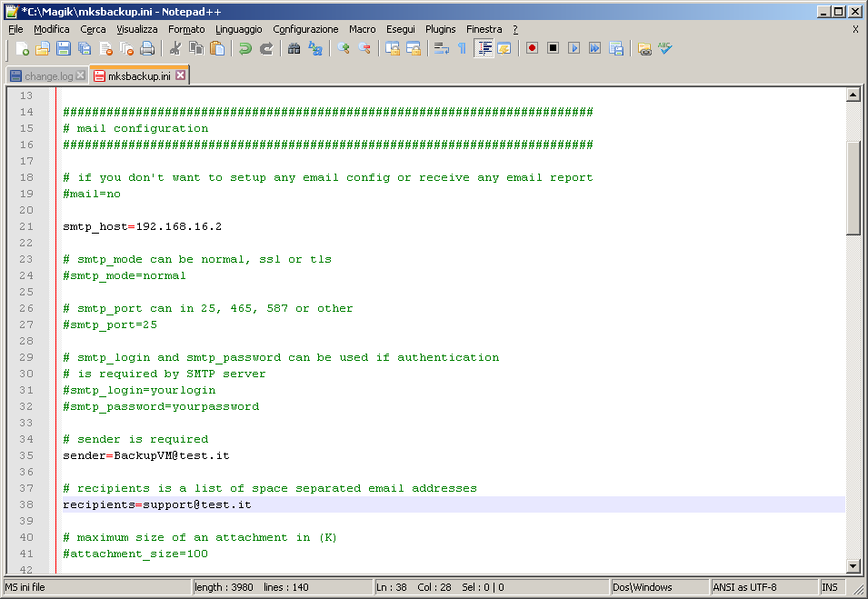Start macro recording with the red dot
Image resolution: width=868 pixels, height=599 pixels.
[x=532, y=49]
